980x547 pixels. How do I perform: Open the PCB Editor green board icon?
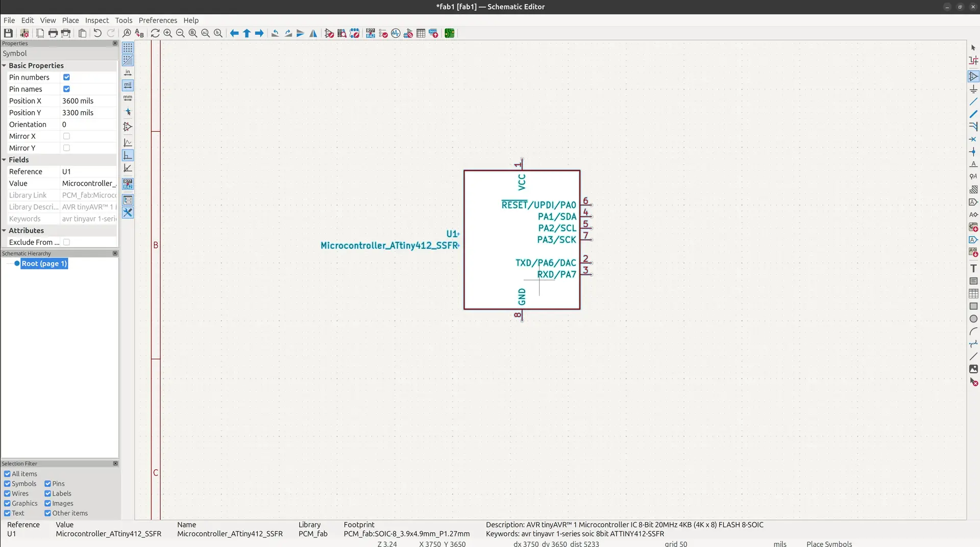[x=449, y=33]
